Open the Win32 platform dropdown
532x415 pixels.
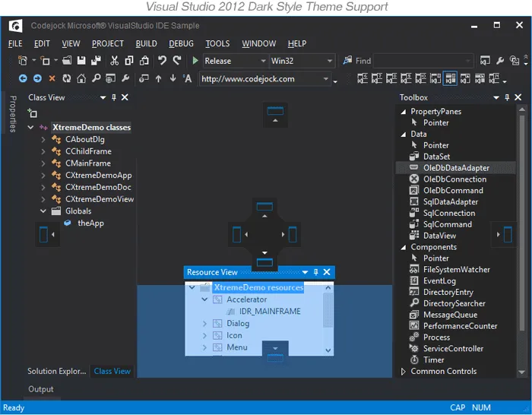(x=329, y=61)
